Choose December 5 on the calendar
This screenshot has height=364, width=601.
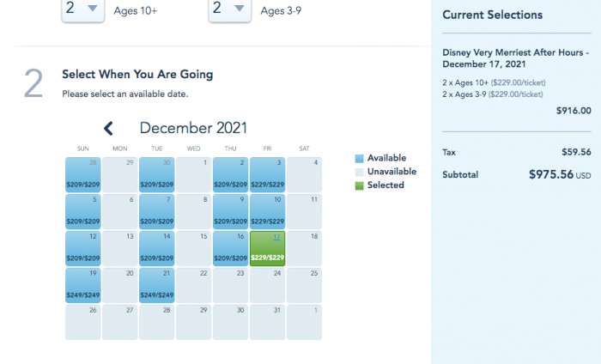[82, 210]
